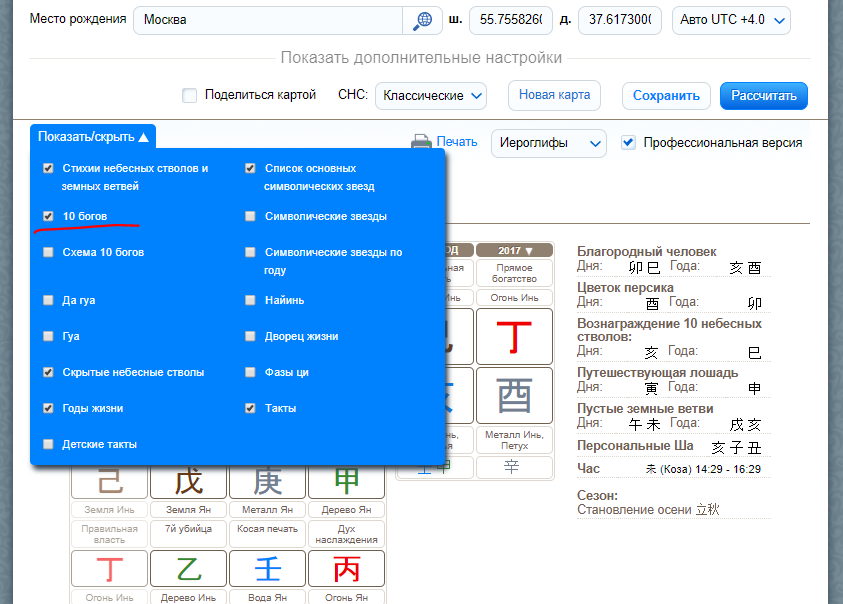The width and height of the screenshot is (843, 604).
Task: Enable the Схема 10 богов checkbox
Action: click(48, 252)
